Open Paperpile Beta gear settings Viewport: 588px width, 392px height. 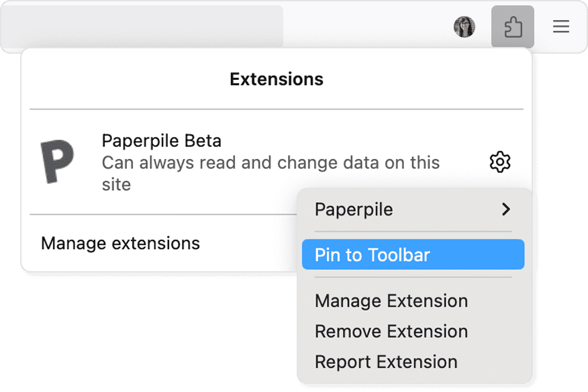click(500, 162)
